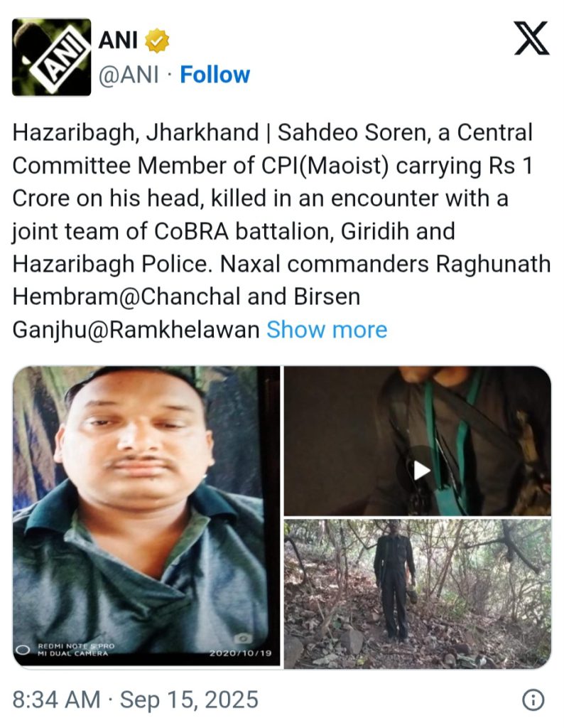The height and width of the screenshot is (728, 564).
Task: Open the forest photo thumbnail
Action: click(x=418, y=594)
